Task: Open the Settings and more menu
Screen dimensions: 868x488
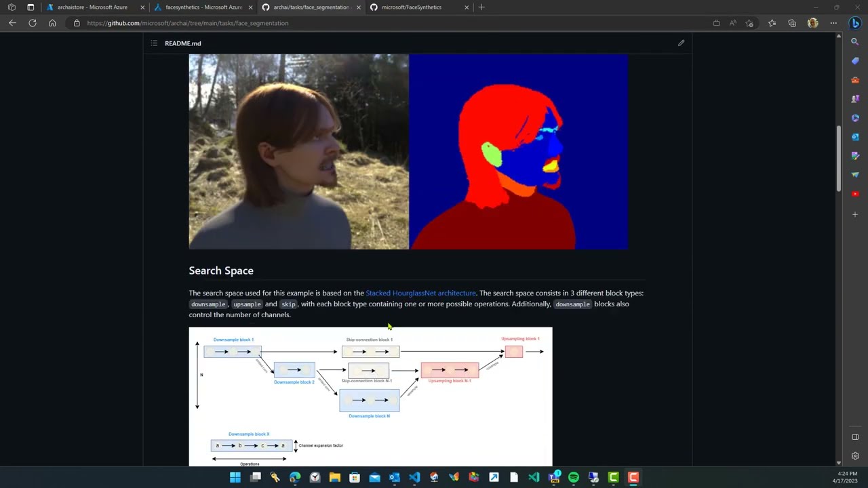Action: [833, 22]
